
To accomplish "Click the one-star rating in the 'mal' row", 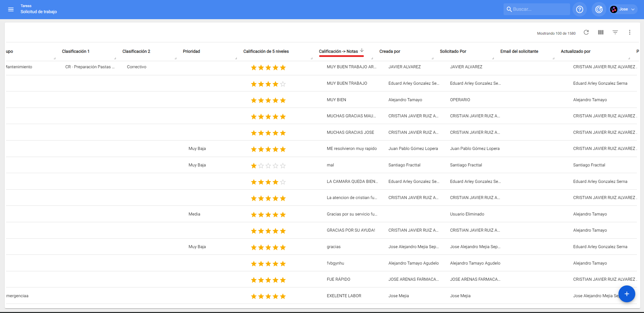I will [254, 166].
